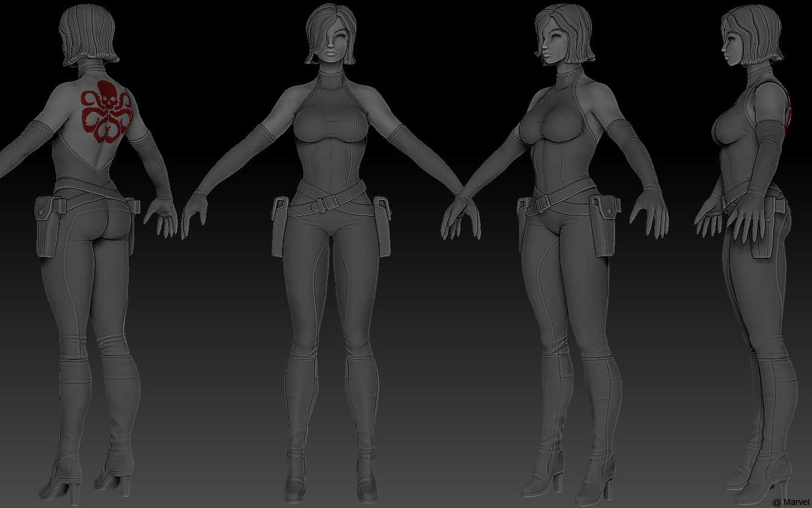Click front view's holster on right side
812x508 pixels.
click(x=382, y=224)
